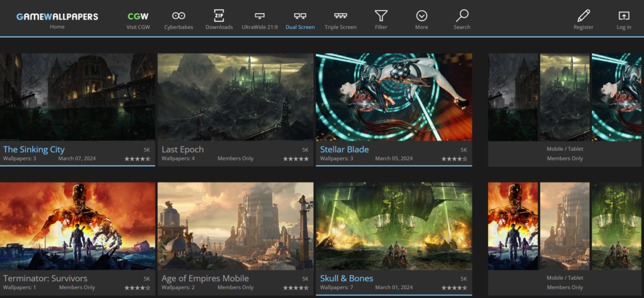The width and height of the screenshot is (644, 298).
Task: Expand the More dropdown menu
Action: click(x=421, y=16)
